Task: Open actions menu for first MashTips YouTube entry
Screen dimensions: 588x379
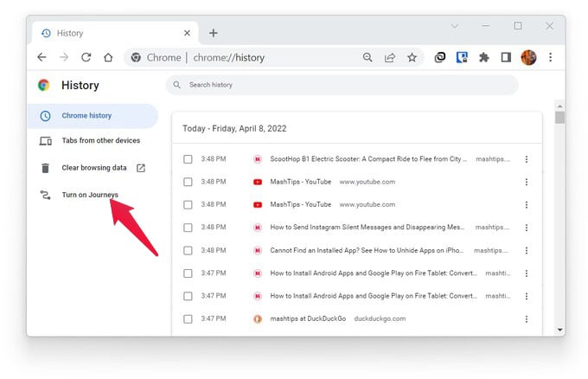Action: pos(527,183)
